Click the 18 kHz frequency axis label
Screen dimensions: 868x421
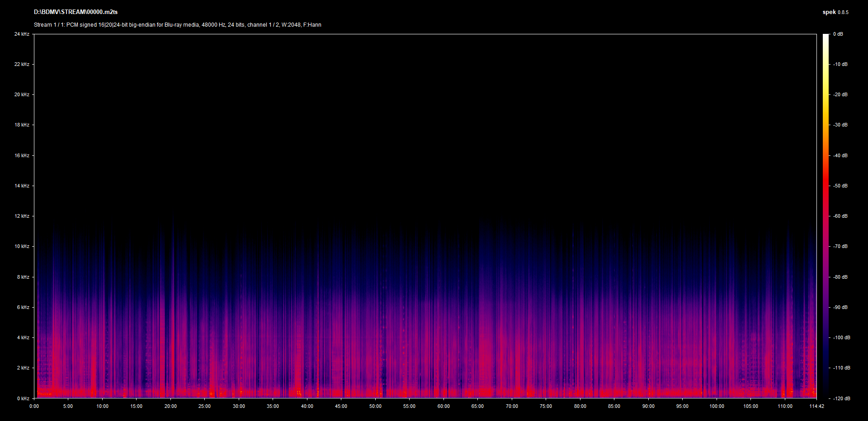click(22, 125)
